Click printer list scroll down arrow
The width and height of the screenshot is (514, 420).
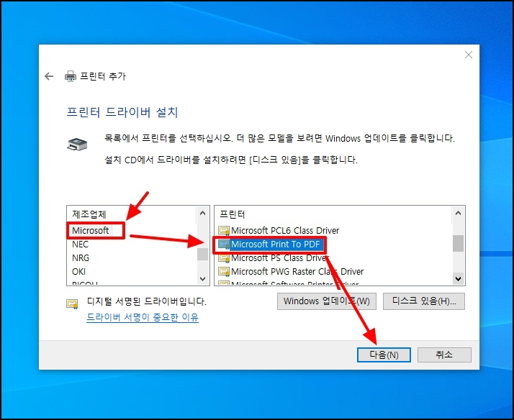pos(459,279)
